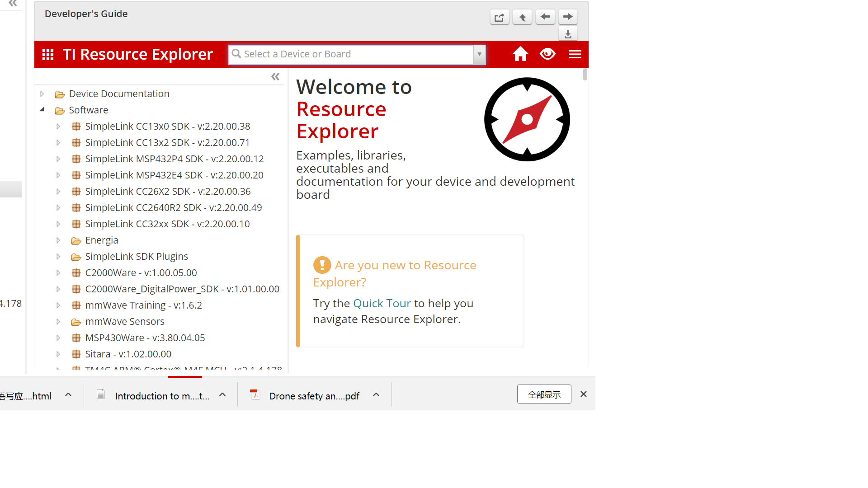The height and width of the screenshot is (488, 868).
Task: Select MSP430Ware - v:3.80.04.05
Action: click(x=145, y=338)
